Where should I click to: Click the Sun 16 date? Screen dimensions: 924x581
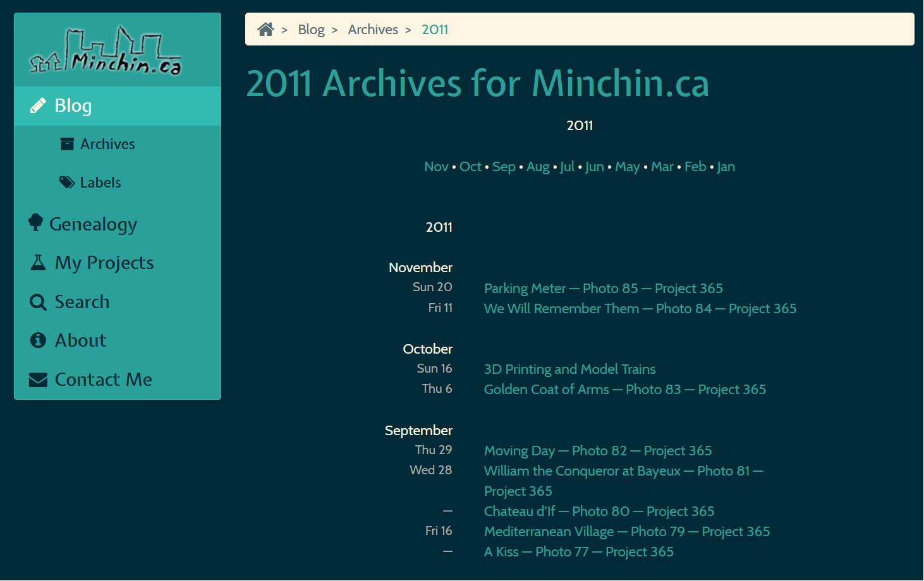click(x=434, y=369)
